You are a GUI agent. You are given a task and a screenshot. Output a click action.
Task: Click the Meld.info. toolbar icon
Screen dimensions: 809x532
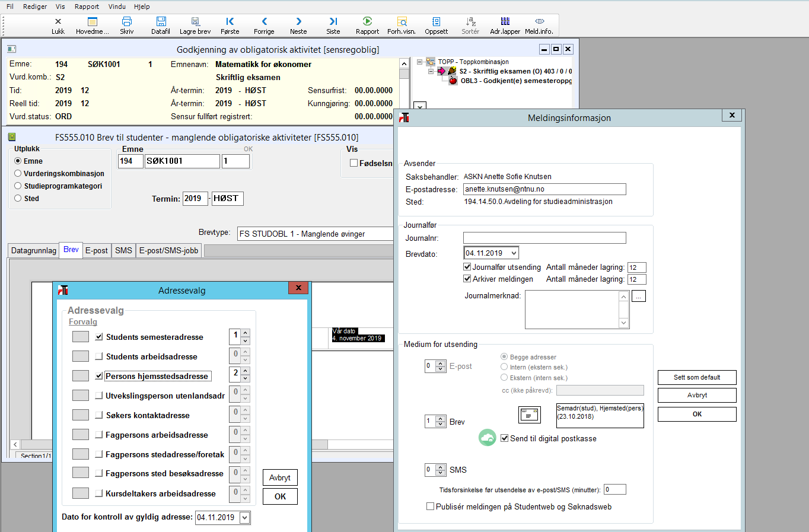pyautogui.click(x=540, y=21)
